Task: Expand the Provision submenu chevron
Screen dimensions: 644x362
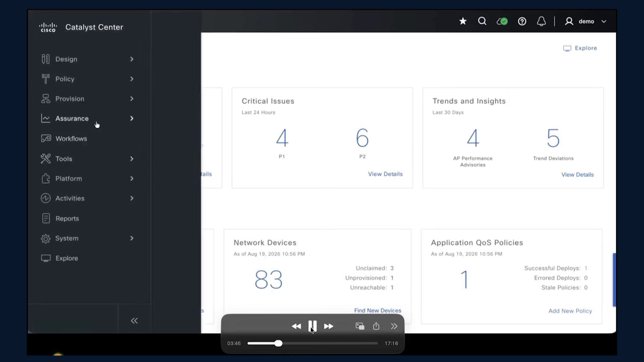Action: click(x=132, y=99)
